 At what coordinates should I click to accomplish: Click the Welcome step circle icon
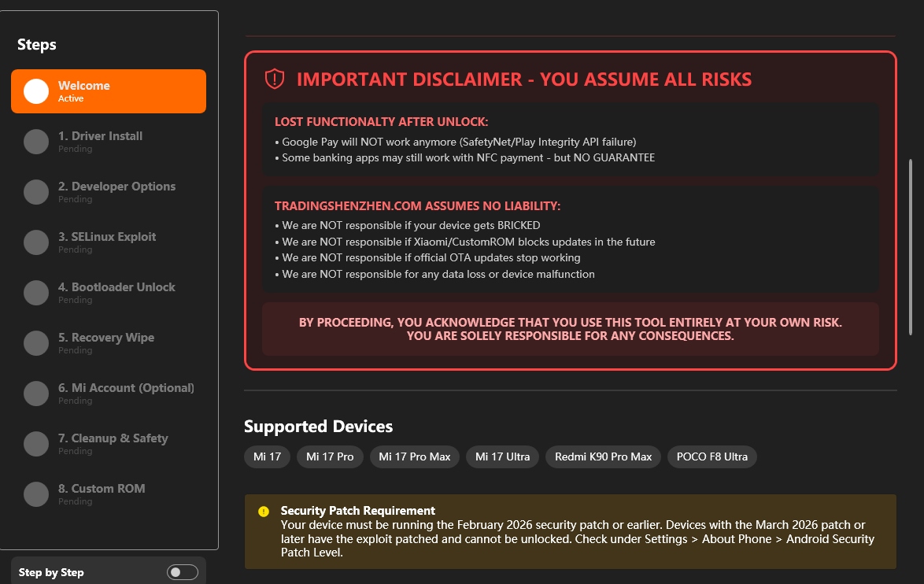click(36, 91)
